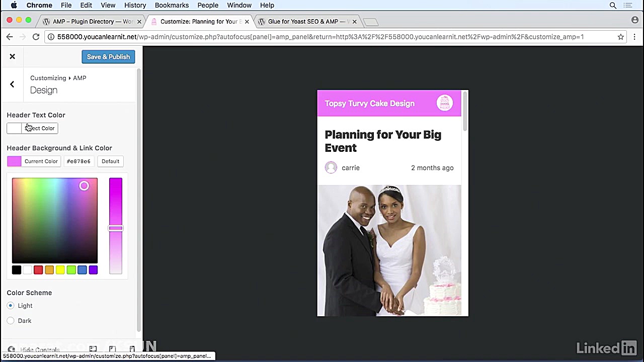The width and height of the screenshot is (644, 362).
Task: Switch to desktop preview device icon
Action: click(93, 349)
